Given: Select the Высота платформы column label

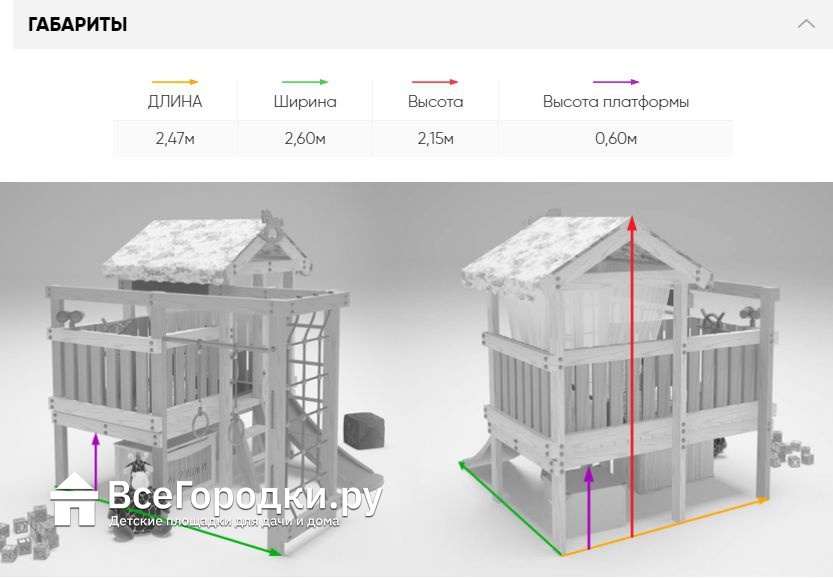Looking at the screenshot, I should point(615,102).
